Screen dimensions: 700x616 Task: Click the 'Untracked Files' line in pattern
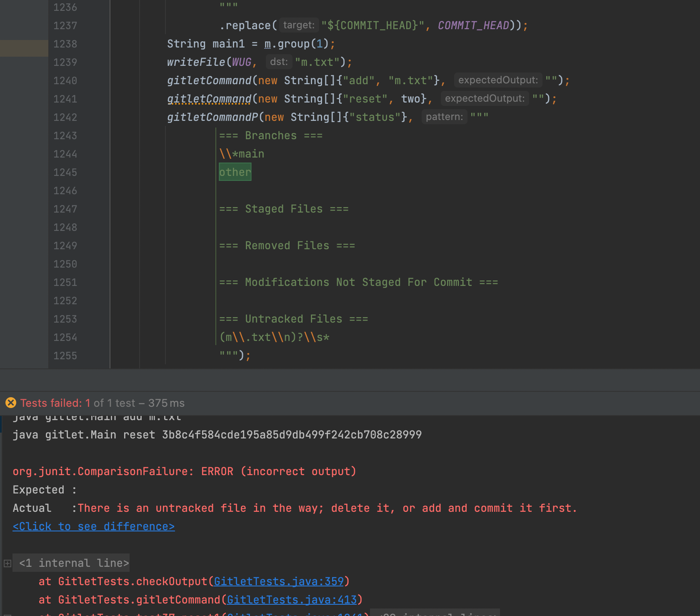click(x=293, y=319)
